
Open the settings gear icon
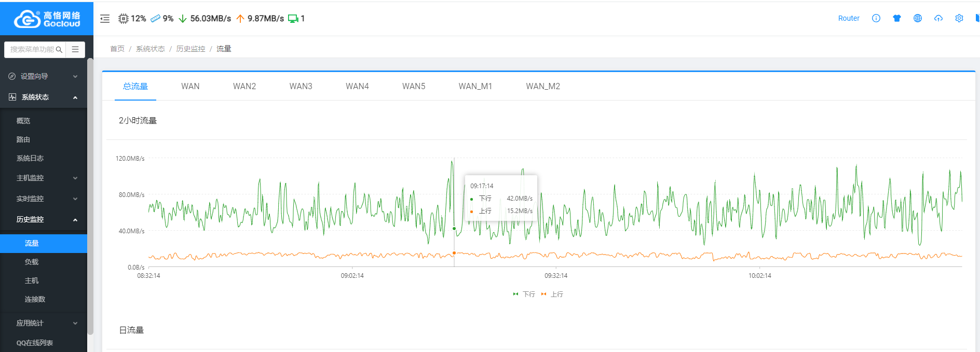959,18
